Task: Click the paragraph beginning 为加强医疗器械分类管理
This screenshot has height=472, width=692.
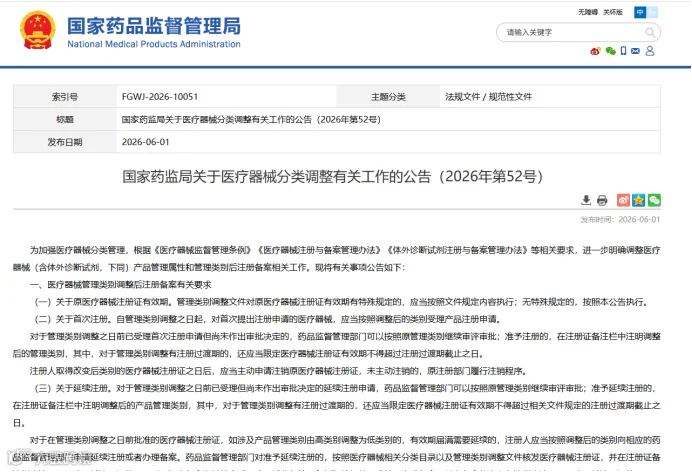Action: (x=337, y=259)
